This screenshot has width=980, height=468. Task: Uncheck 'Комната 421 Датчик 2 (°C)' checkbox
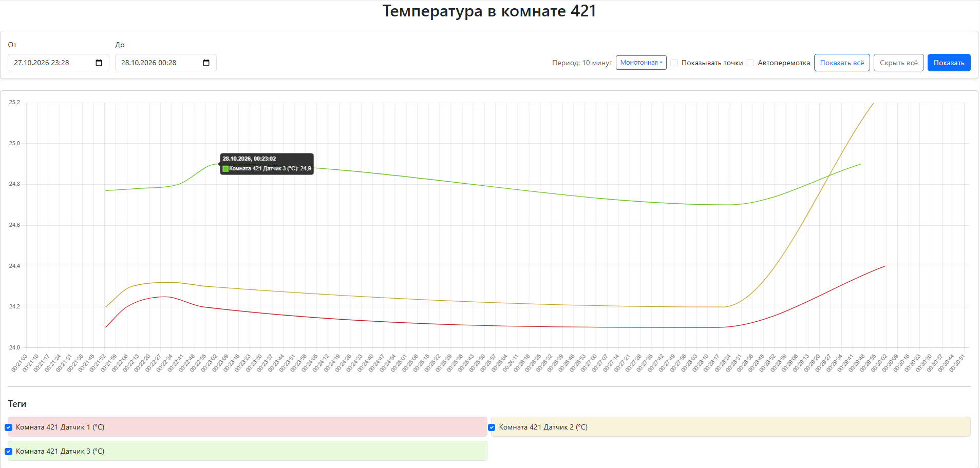pos(492,427)
